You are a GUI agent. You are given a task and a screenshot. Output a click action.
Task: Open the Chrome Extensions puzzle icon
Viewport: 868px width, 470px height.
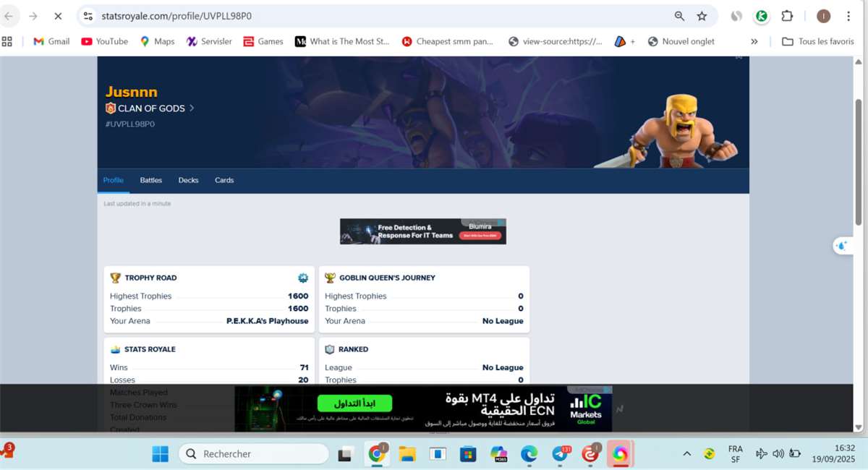(x=787, y=16)
